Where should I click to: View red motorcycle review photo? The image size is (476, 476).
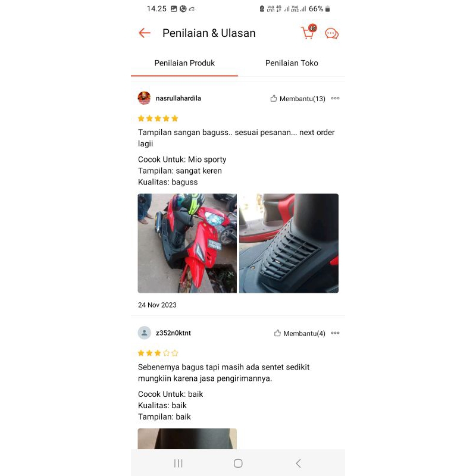click(x=187, y=243)
